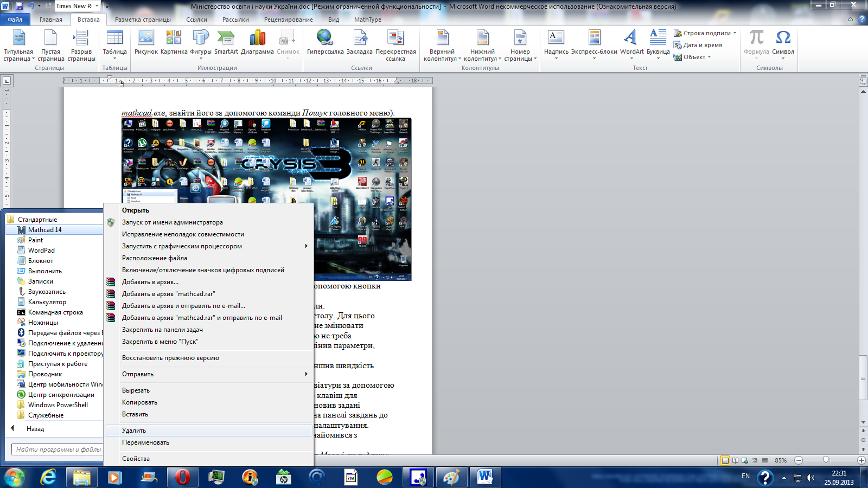Viewport: 868px width, 488px height.
Task: Open Верхний колонтитул header options
Action: (442, 45)
